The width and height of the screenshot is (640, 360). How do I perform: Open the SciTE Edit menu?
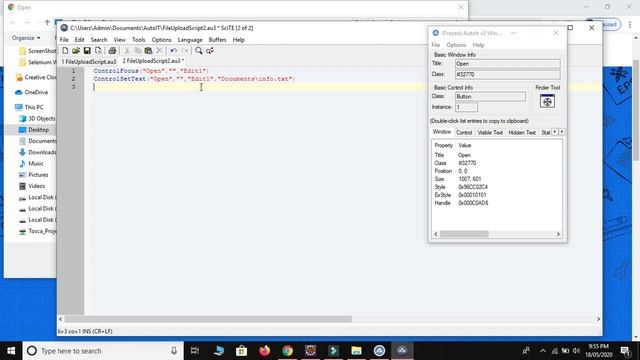tap(79, 40)
